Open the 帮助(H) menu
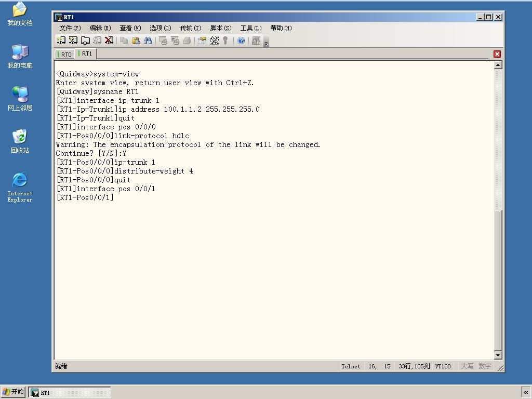The height and width of the screenshot is (399, 532). pyautogui.click(x=281, y=28)
